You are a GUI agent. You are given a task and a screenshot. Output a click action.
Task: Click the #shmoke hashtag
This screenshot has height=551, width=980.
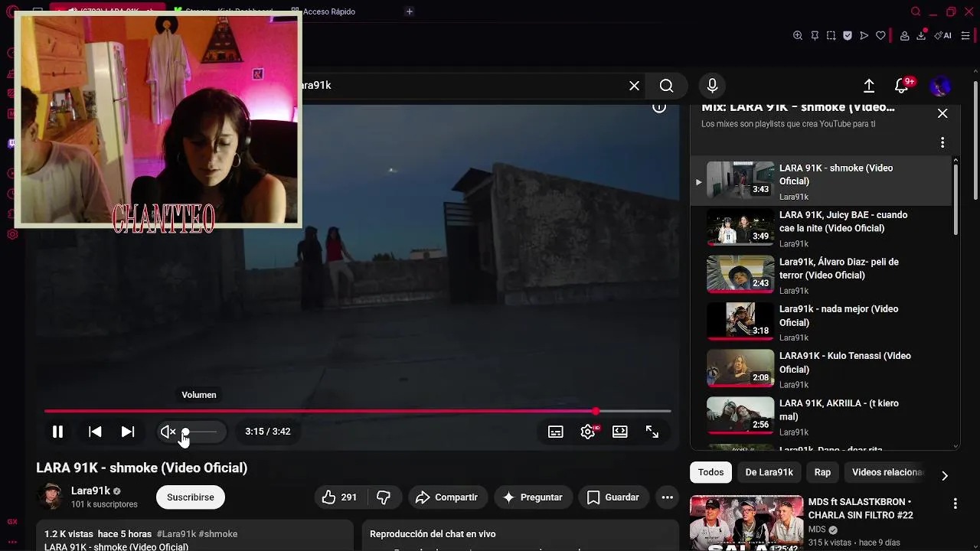(x=218, y=534)
